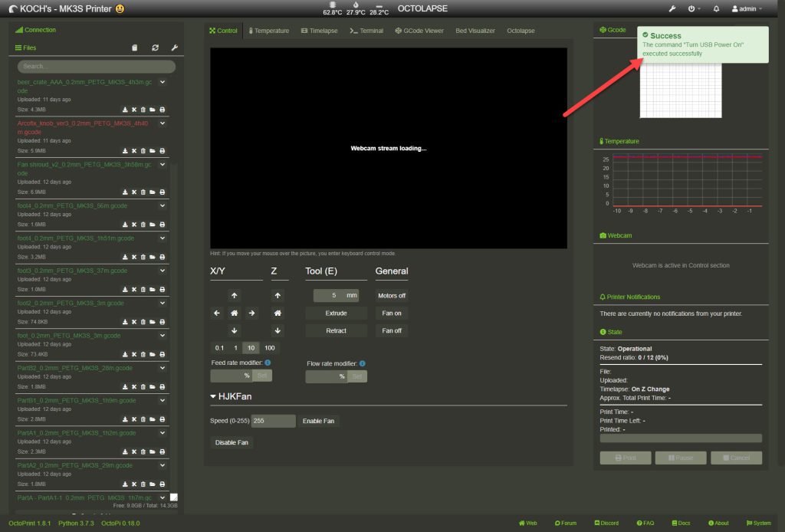Expand details chevron for beer_crate_AAA file
This screenshot has width=785, height=532.
click(x=163, y=82)
